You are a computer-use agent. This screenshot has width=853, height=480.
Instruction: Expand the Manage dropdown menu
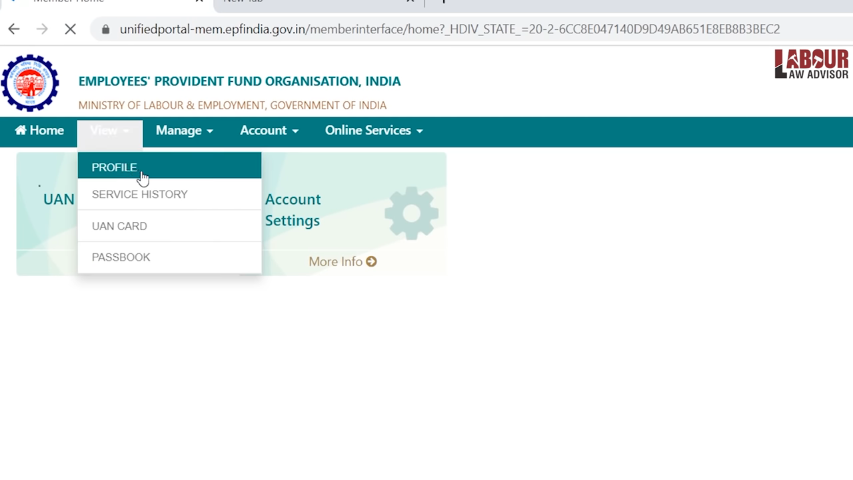point(184,131)
